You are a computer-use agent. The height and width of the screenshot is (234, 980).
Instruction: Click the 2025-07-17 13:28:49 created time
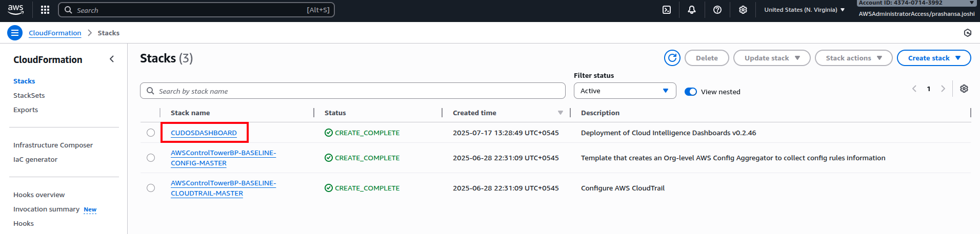pos(506,133)
